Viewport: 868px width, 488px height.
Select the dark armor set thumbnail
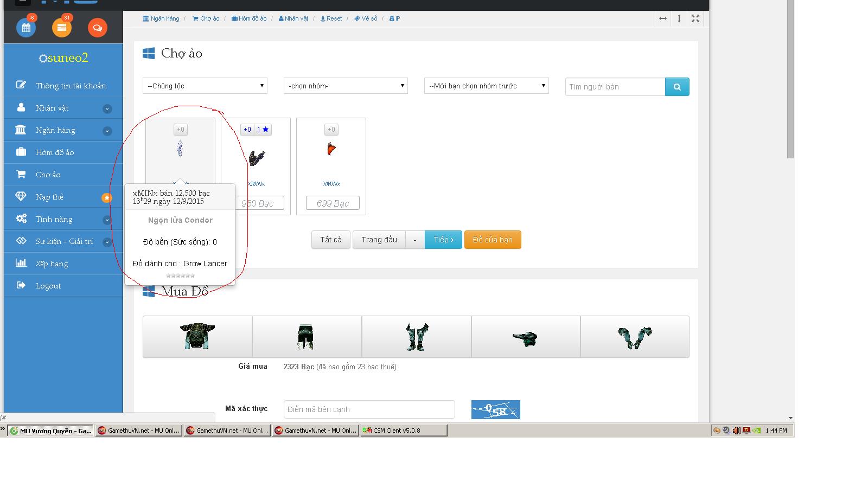197,337
